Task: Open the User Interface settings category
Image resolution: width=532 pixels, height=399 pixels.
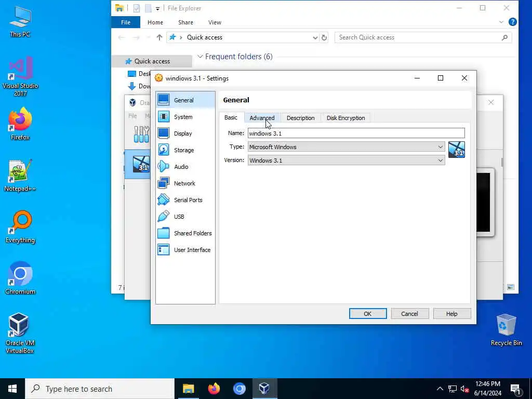Action: (x=185, y=250)
